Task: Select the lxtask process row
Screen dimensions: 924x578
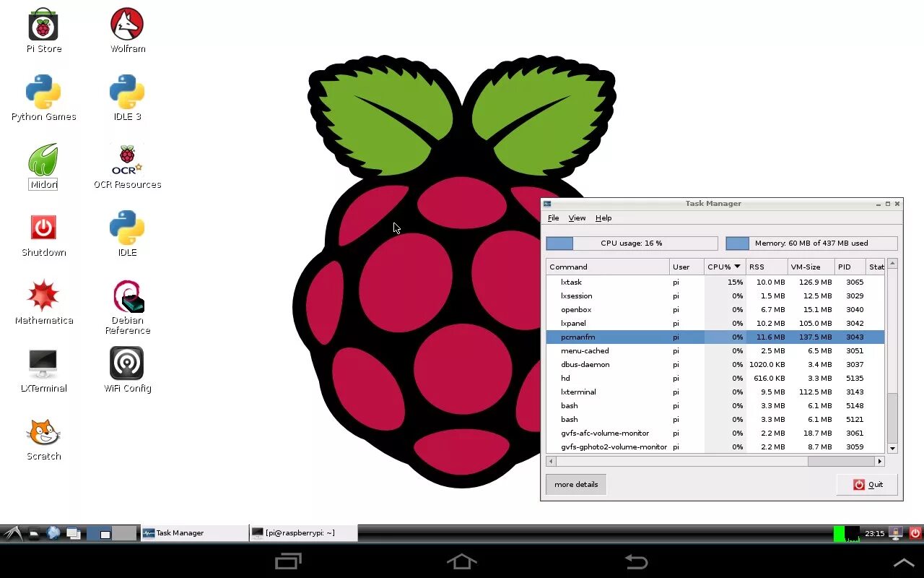Action: click(x=715, y=282)
